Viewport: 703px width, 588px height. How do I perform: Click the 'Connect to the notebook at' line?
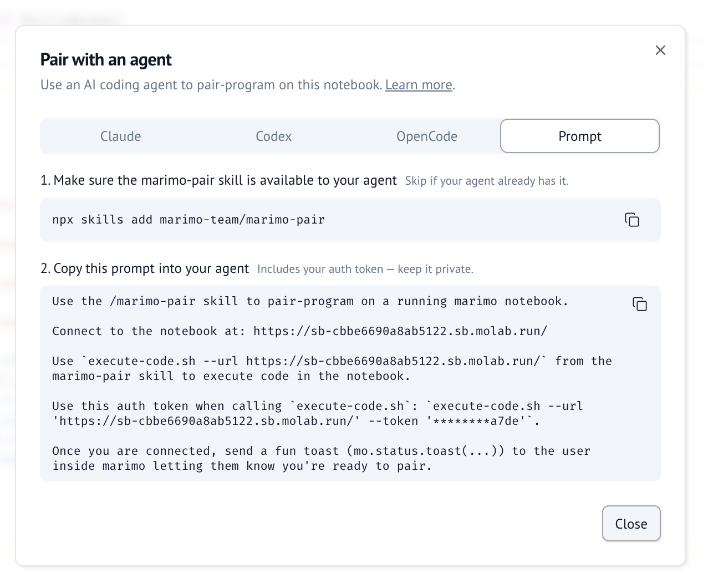pyautogui.click(x=300, y=331)
